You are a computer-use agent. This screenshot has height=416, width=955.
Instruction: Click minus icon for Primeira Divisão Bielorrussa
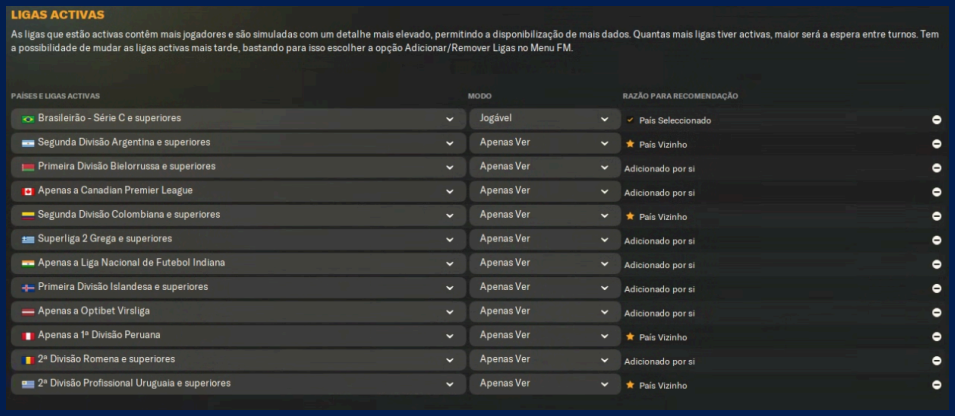pyautogui.click(x=936, y=168)
